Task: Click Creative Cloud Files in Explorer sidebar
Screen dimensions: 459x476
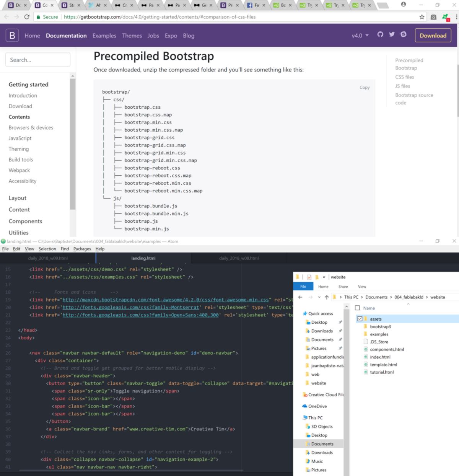Action: (323, 394)
